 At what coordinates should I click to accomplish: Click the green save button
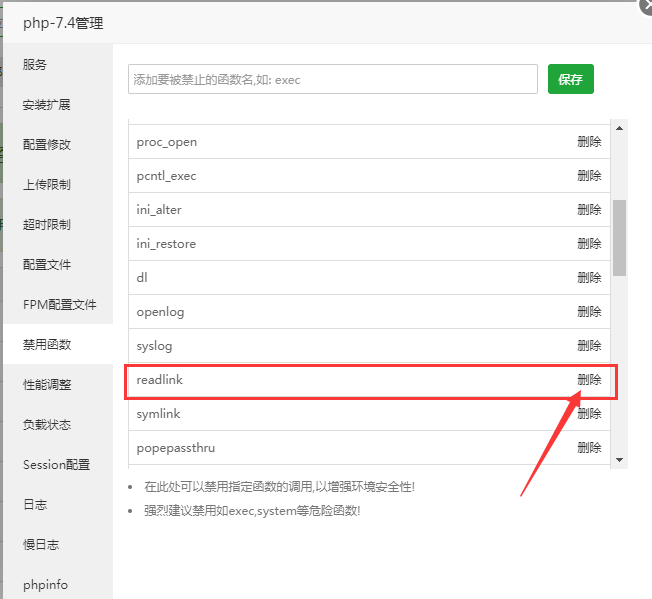570,79
